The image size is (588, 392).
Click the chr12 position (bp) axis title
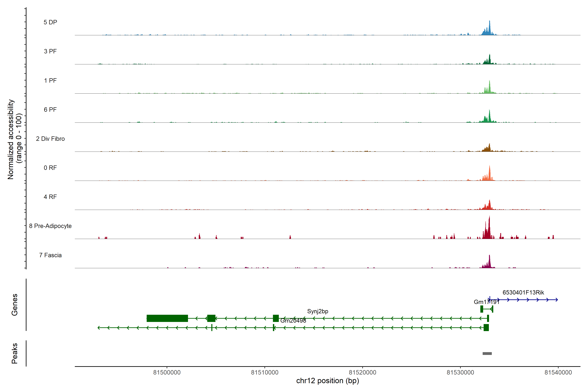[x=327, y=381]
